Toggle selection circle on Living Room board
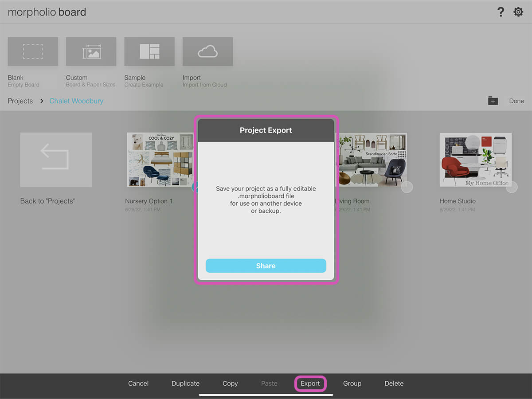Image resolution: width=532 pixels, height=399 pixels. click(x=407, y=187)
